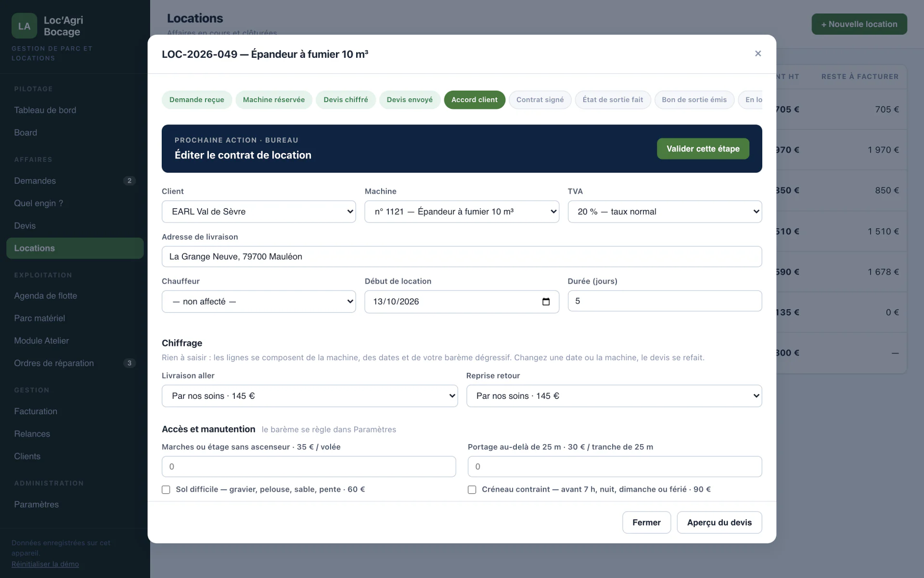The image size is (924, 578).
Task: Jump to the Contrat signé step
Action: 540,100
